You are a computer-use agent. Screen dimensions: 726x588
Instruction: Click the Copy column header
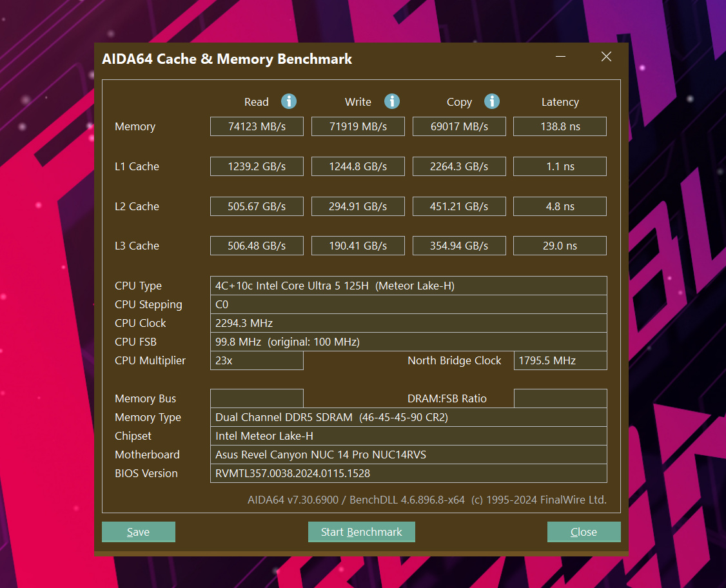click(459, 103)
